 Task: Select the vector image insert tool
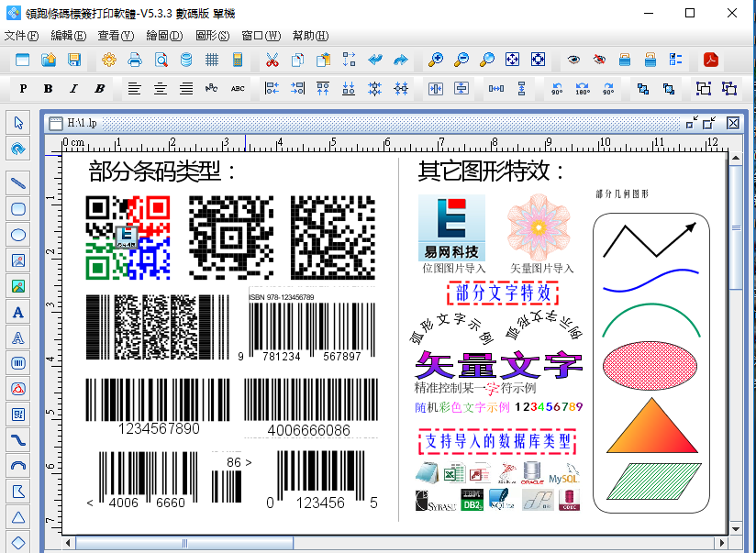click(x=18, y=286)
